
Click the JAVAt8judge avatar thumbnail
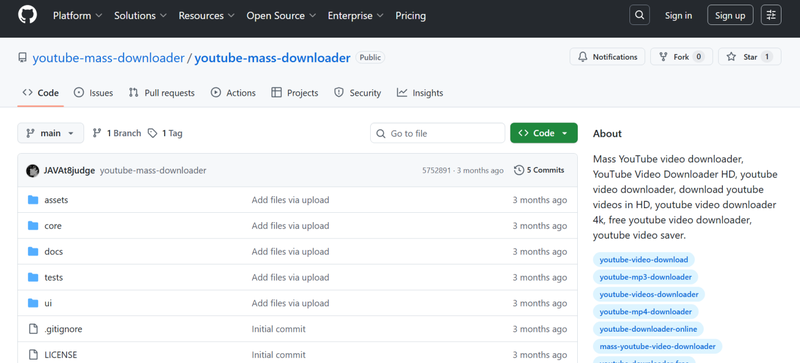[33, 171]
